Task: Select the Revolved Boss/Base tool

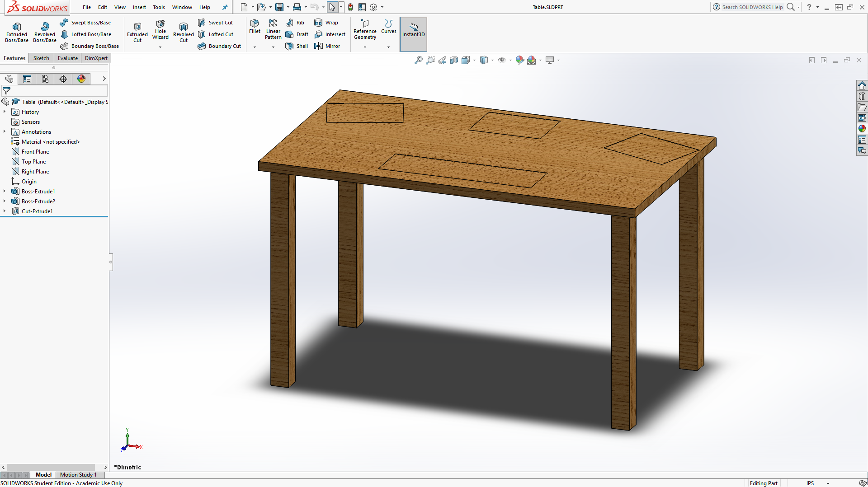Action: click(45, 32)
